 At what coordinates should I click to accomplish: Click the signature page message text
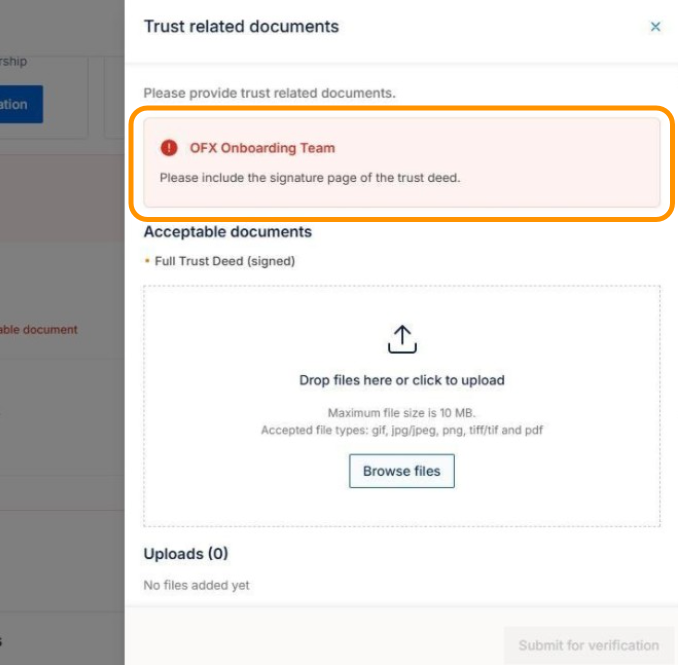click(310, 178)
